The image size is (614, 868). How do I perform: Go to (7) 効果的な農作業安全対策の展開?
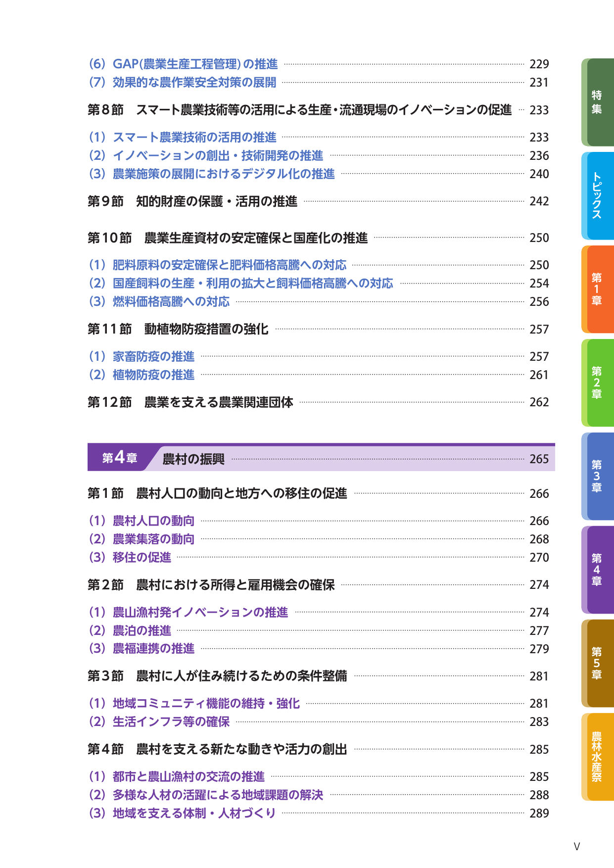pyautogui.click(x=182, y=82)
